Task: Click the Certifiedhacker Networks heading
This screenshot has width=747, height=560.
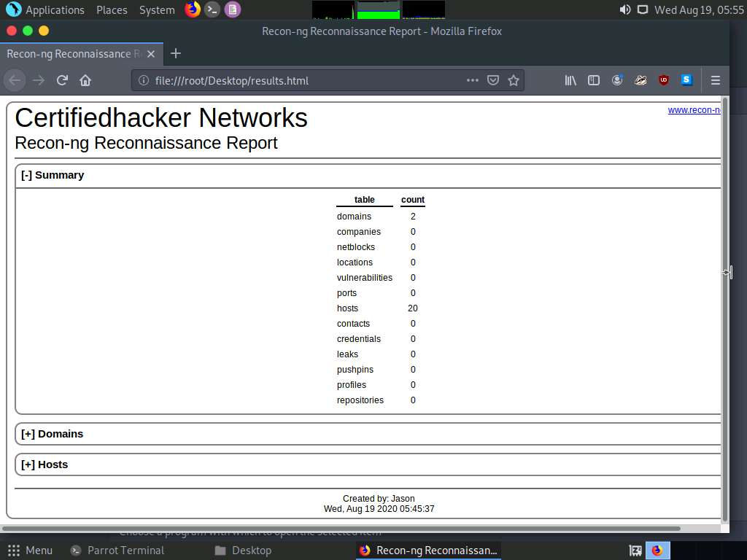Action: point(161,117)
